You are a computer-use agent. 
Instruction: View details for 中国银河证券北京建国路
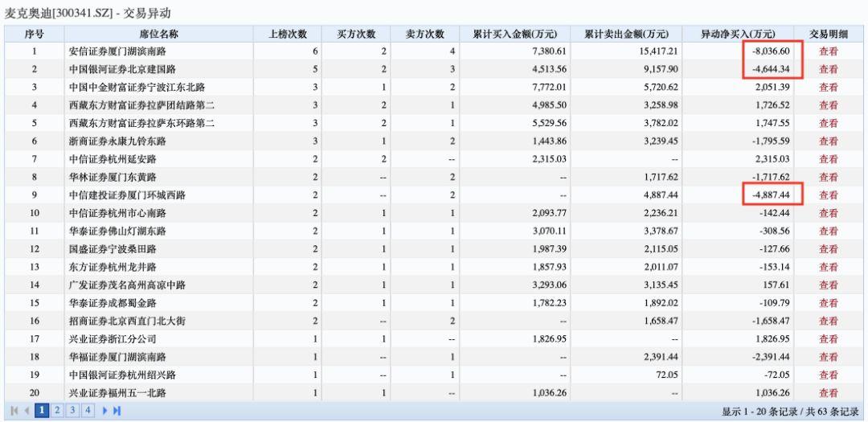tap(828, 69)
